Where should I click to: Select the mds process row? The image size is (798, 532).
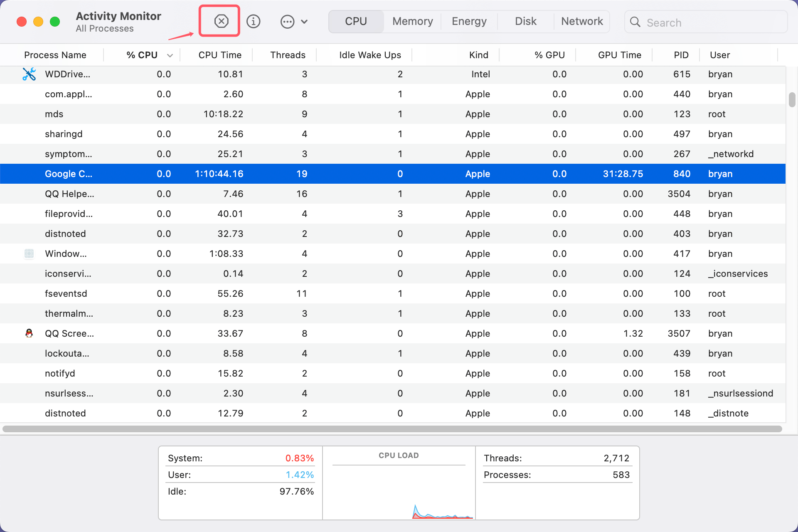pyautogui.click(x=249, y=114)
